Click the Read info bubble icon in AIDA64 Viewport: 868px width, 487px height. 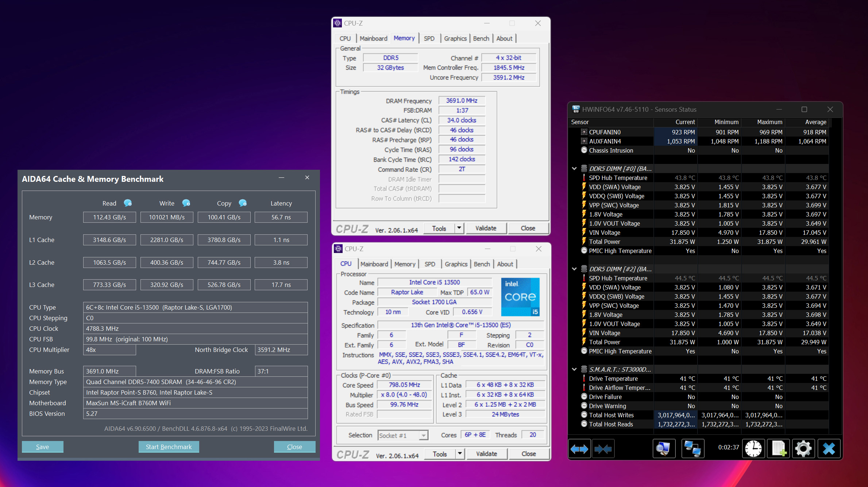click(x=128, y=203)
